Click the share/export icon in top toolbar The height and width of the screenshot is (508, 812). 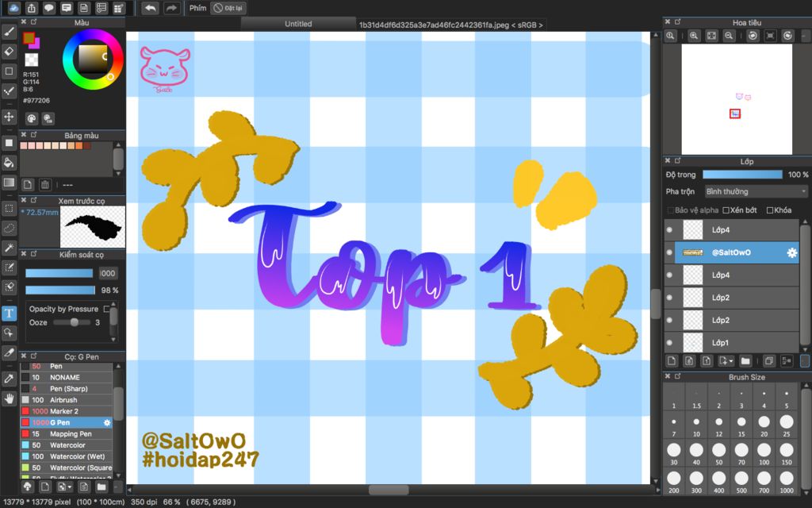click(x=32, y=8)
